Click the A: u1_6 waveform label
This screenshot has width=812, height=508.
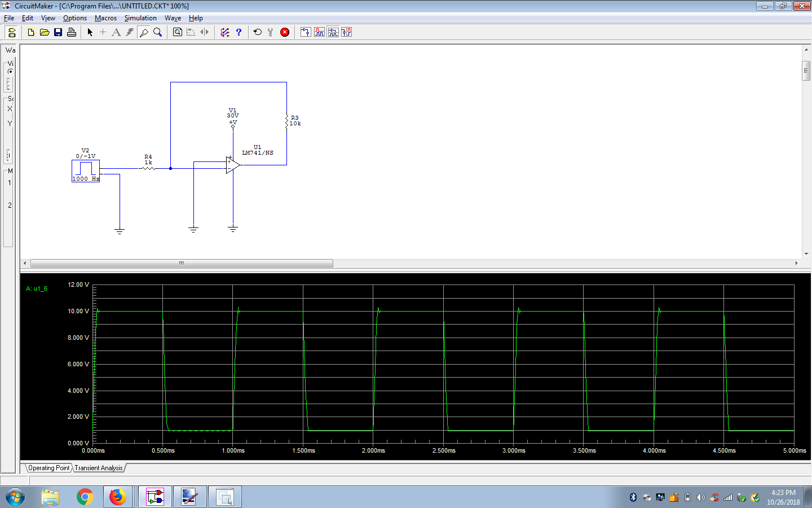tap(37, 288)
